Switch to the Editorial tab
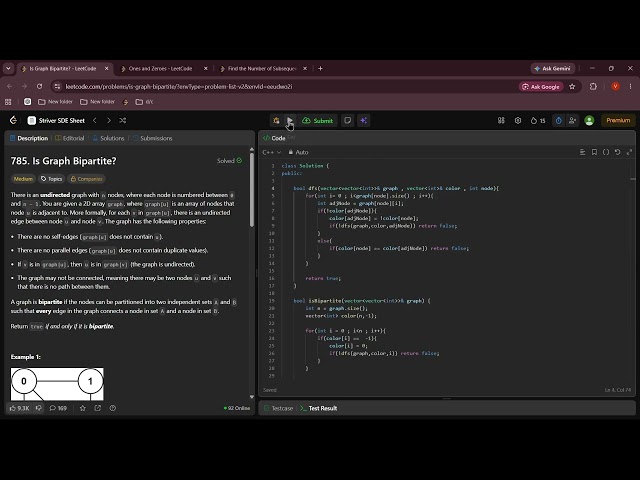Screen dimensions: 640x480 pos(70,138)
